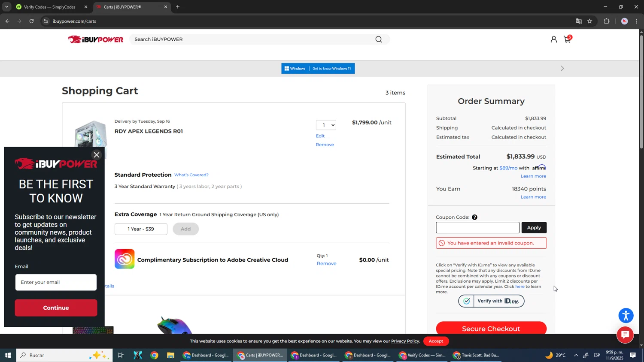Click Continue in the newsletter popup

pyautogui.click(x=56, y=308)
